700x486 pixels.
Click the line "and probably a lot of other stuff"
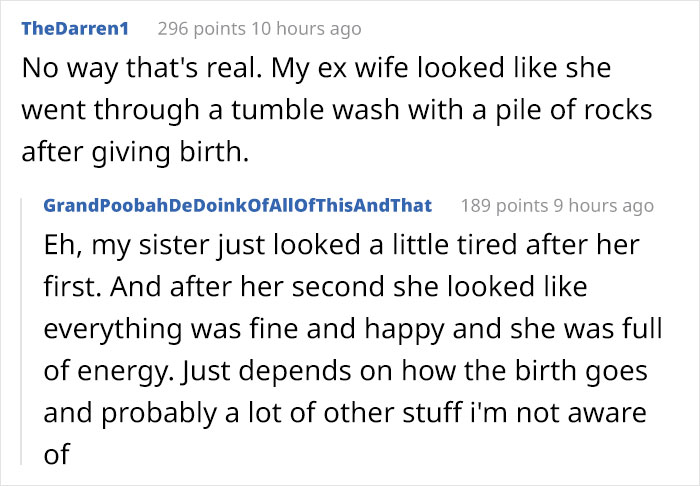coord(345,412)
